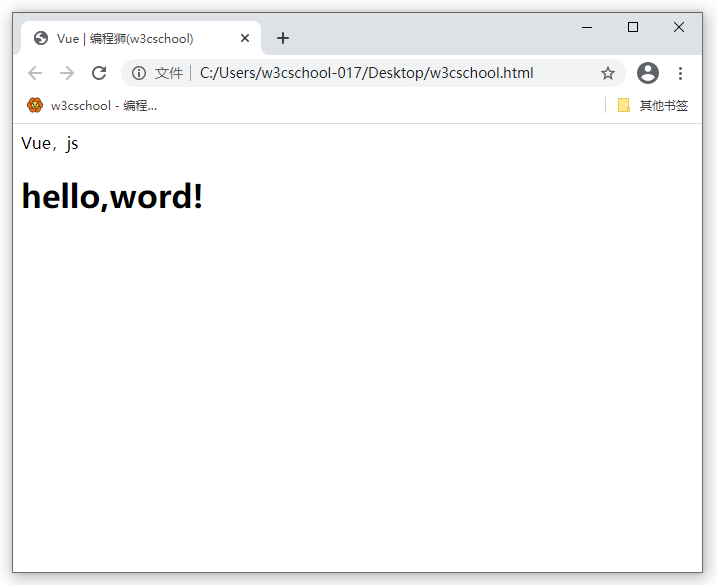Open a new tab with the plus button
717x585 pixels.
pyautogui.click(x=283, y=38)
